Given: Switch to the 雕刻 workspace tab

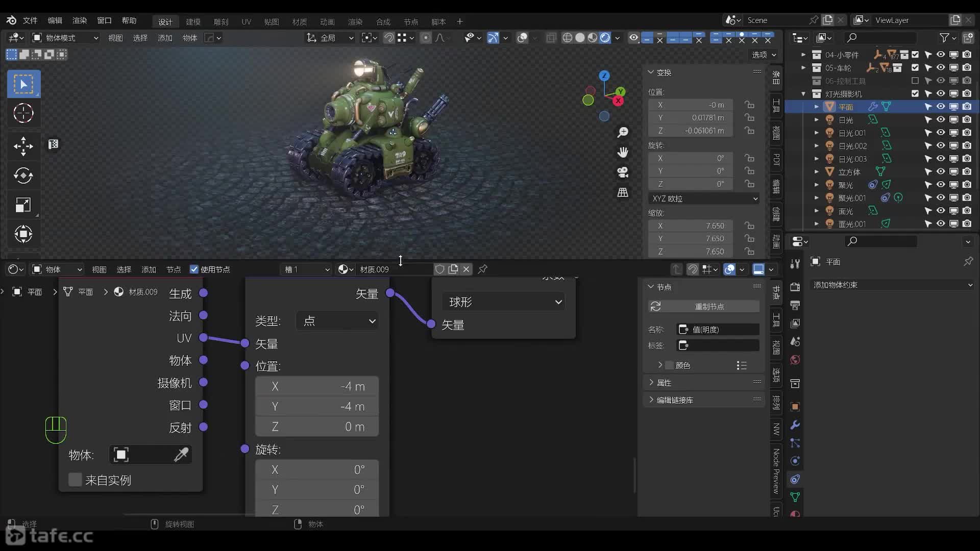Looking at the screenshot, I should [x=220, y=21].
